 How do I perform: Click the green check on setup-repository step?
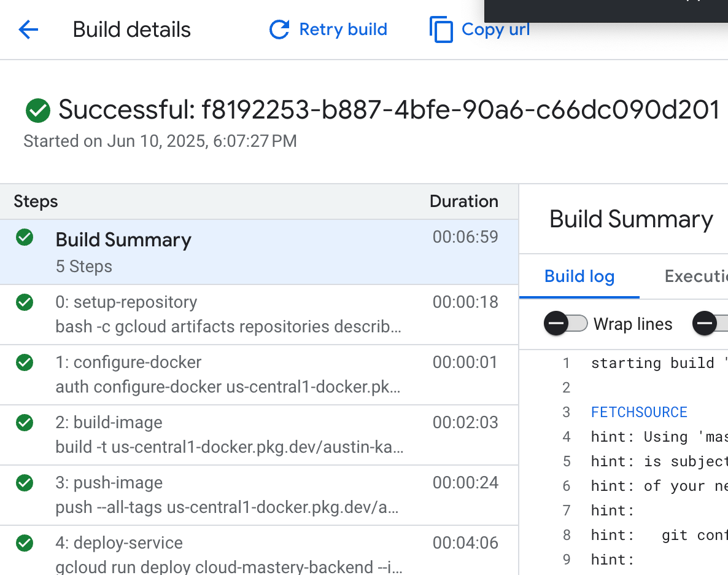(x=24, y=302)
